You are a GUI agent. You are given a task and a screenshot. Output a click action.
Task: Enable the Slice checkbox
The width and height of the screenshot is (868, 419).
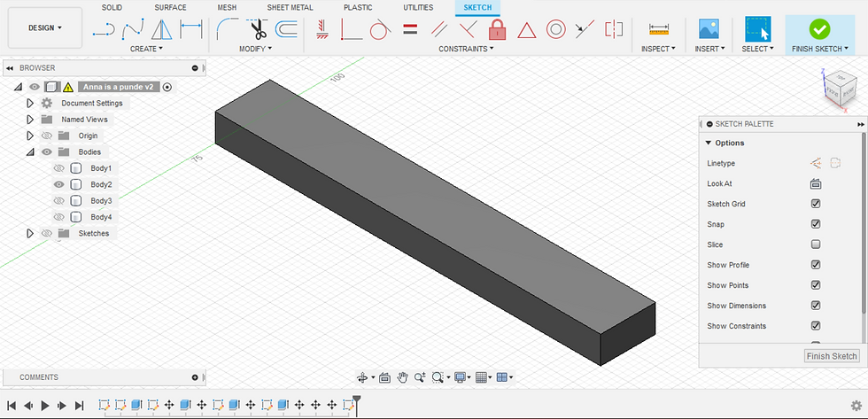point(816,244)
